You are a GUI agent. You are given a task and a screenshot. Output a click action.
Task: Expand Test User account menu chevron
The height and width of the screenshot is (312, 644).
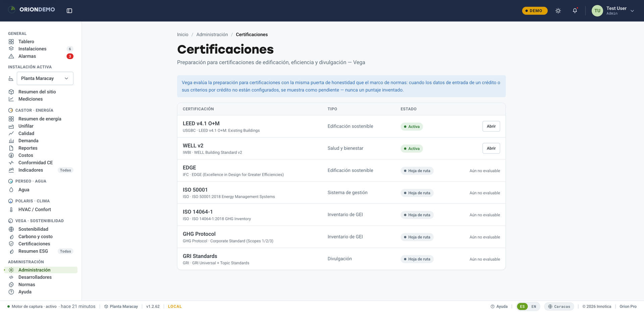(632, 11)
